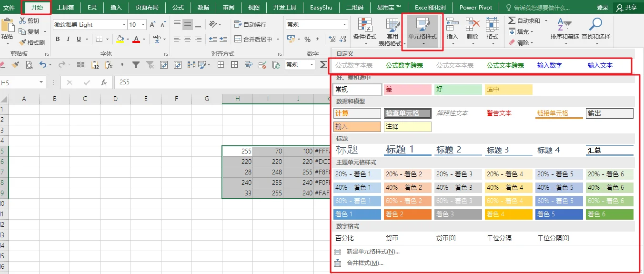Viewport: 644px width, 274px height.
Task: Apply the red font color A icon
Action: coord(137,39)
